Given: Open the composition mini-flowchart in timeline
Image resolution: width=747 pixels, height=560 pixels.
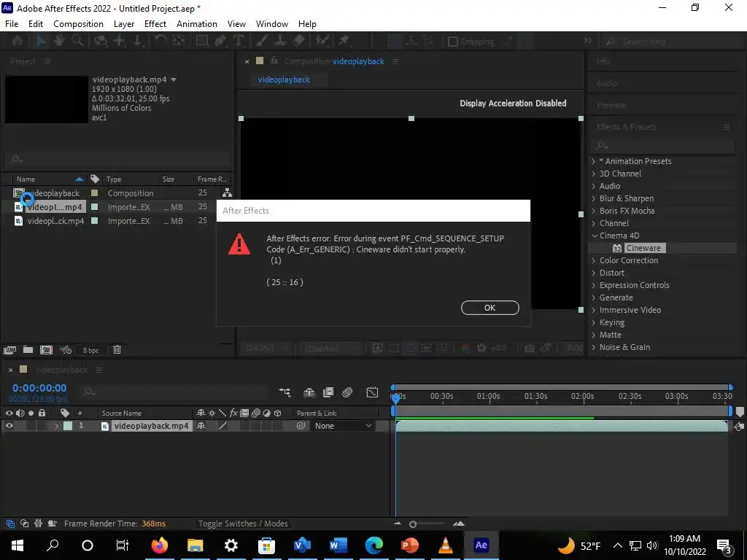Looking at the screenshot, I should (285, 392).
